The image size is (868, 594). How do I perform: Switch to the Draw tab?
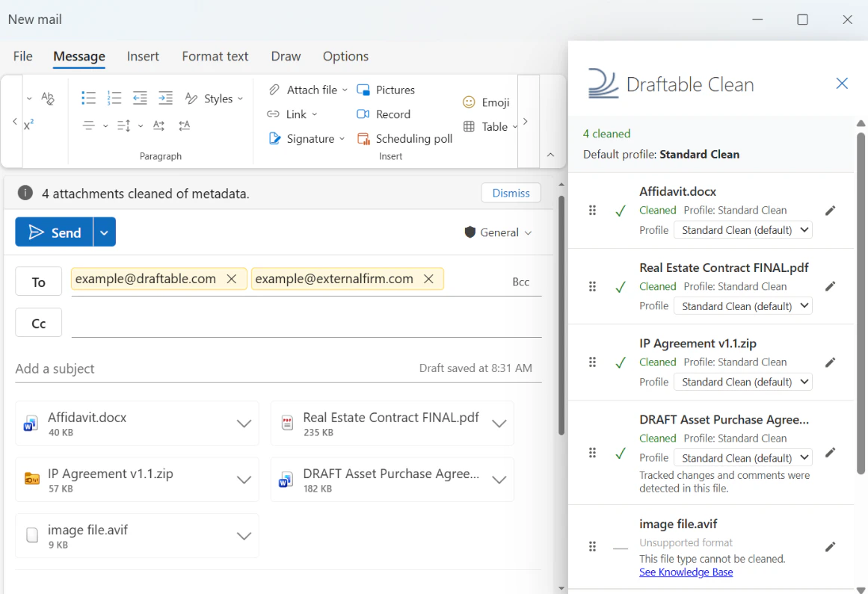[286, 57]
